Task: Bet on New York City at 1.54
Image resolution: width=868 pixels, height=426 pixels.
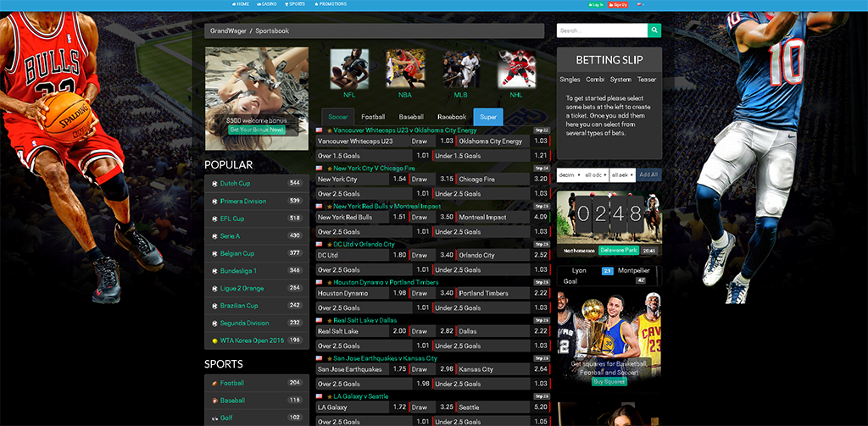Action: click(362, 180)
